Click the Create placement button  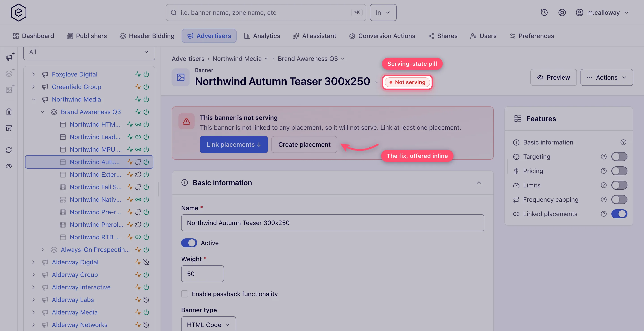point(304,144)
